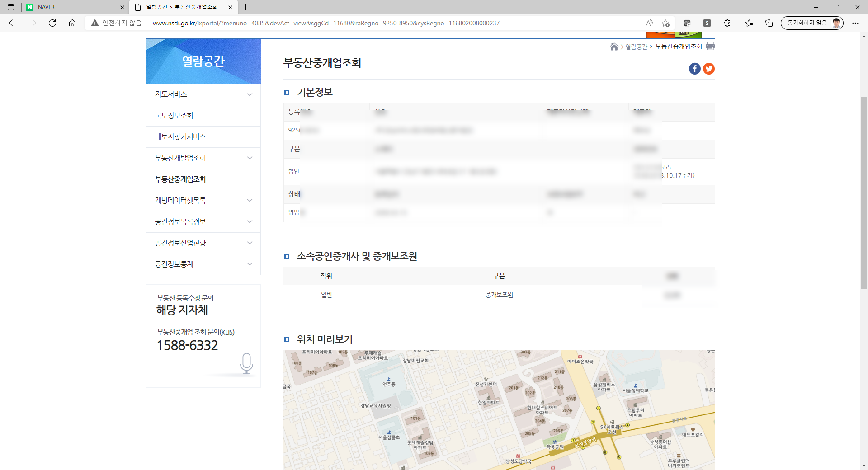Viewport: 868px width, 470px height.
Task: Click the page vertical scrollbar thumb
Action: 864,193
